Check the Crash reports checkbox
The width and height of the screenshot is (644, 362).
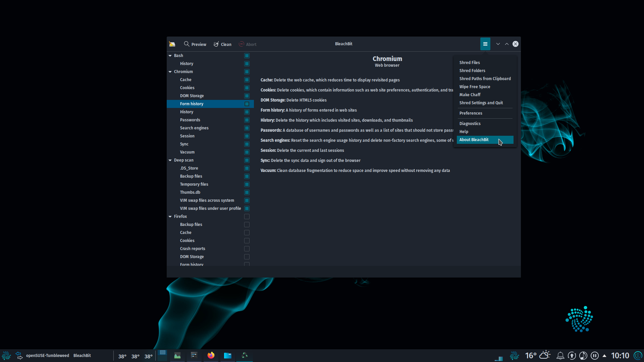tap(247, 249)
